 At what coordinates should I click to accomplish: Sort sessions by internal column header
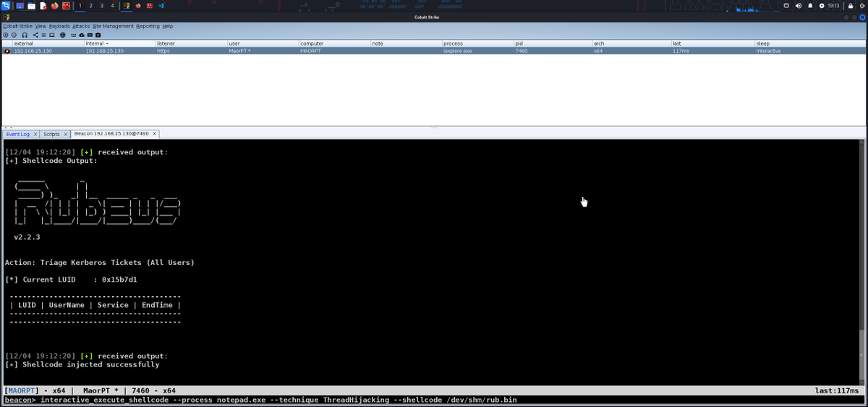coord(119,43)
